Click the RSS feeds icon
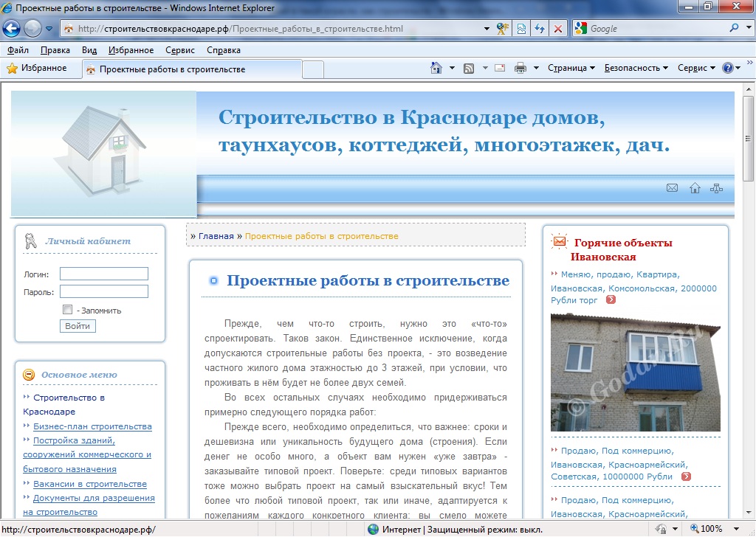This screenshot has width=756, height=537. point(469,69)
